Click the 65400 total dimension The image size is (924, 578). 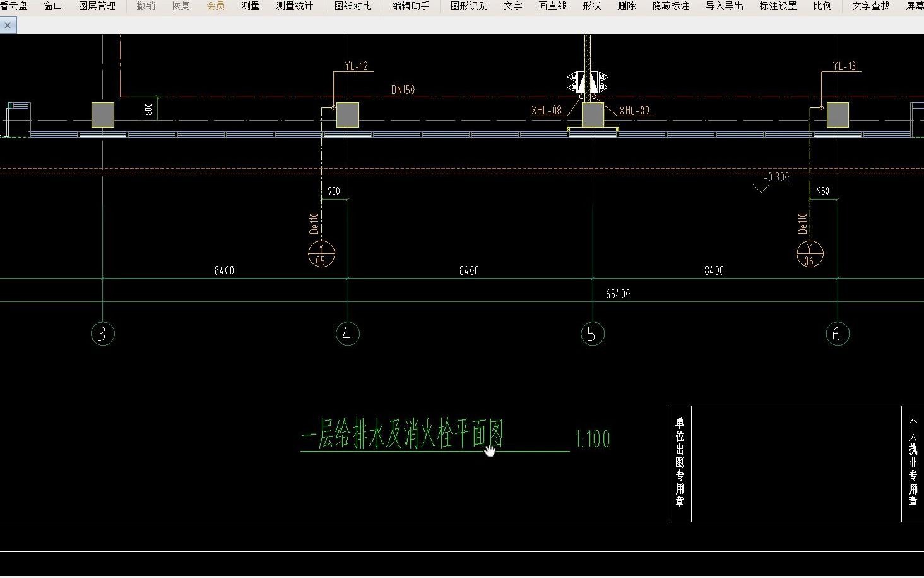(618, 294)
